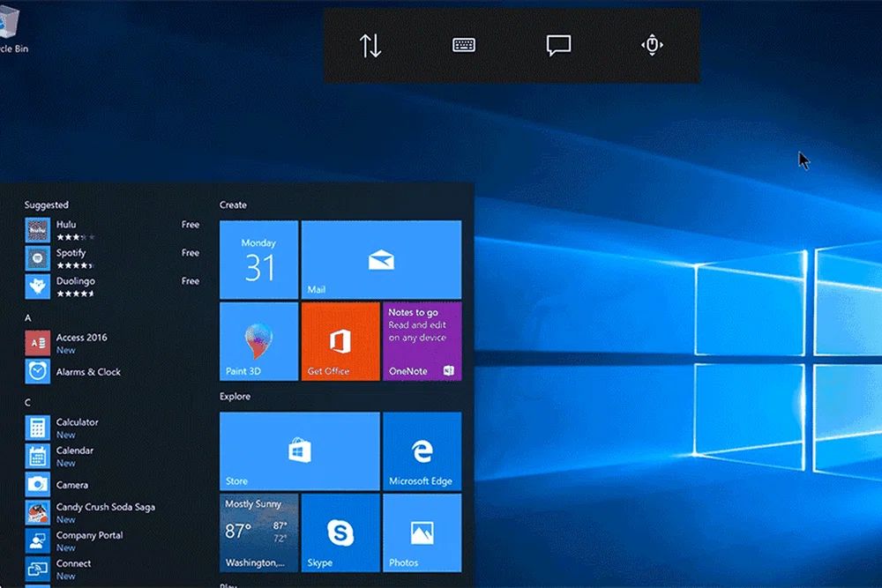Image resolution: width=882 pixels, height=588 pixels.
Task: Click the Monday 31 calendar tile
Action: coord(258,260)
